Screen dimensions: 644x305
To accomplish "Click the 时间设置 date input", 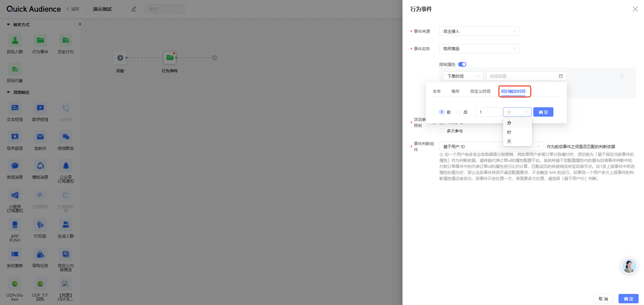I will click(526, 76).
